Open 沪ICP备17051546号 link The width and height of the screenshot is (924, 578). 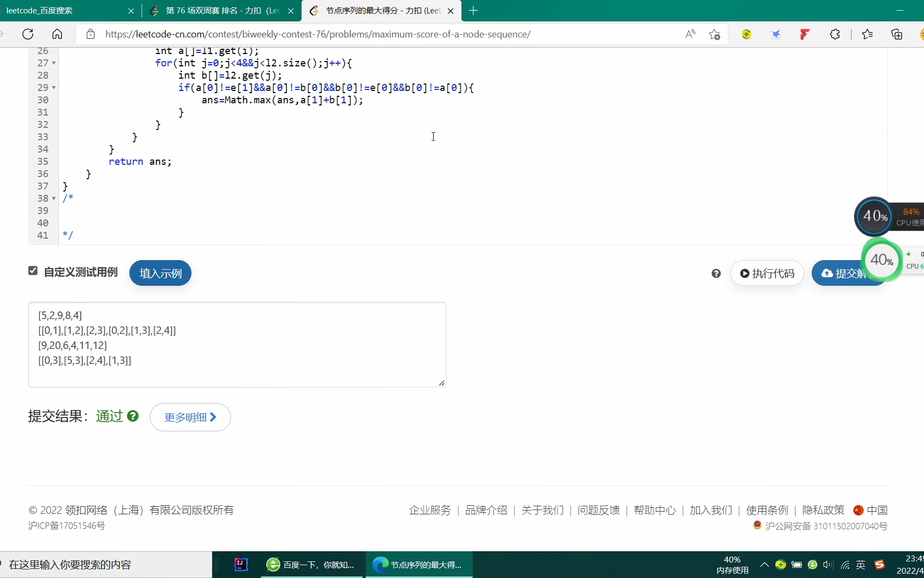coord(67,526)
